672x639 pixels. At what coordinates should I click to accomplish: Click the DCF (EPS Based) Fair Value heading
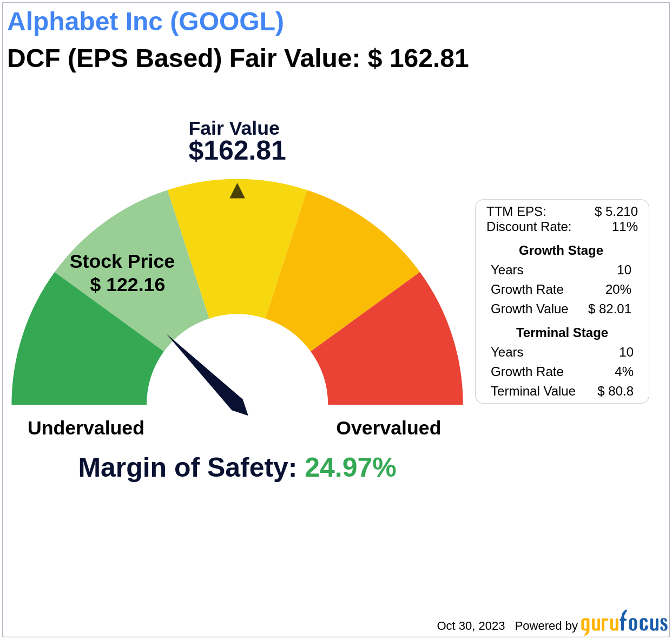click(x=238, y=58)
